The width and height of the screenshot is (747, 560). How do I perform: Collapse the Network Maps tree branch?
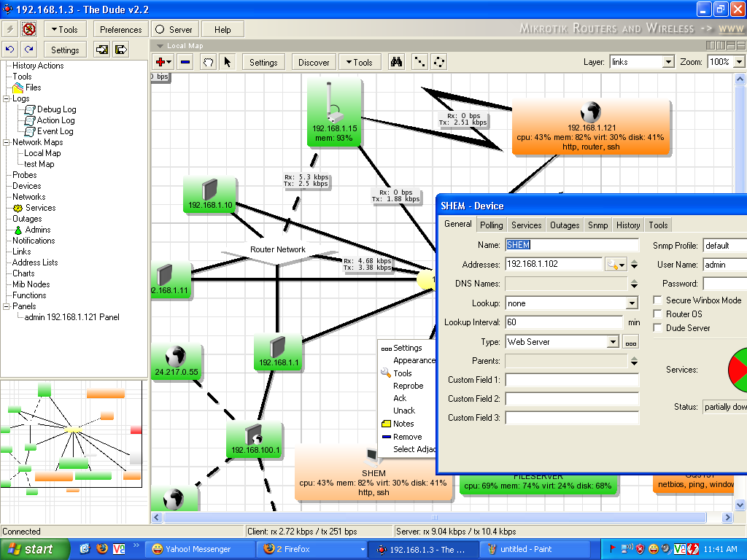[6, 142]
